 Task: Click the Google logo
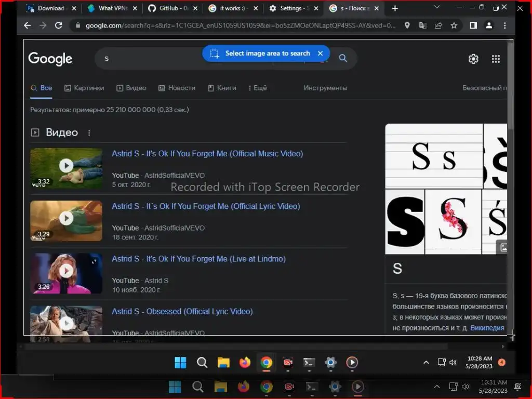click(50, 59)
